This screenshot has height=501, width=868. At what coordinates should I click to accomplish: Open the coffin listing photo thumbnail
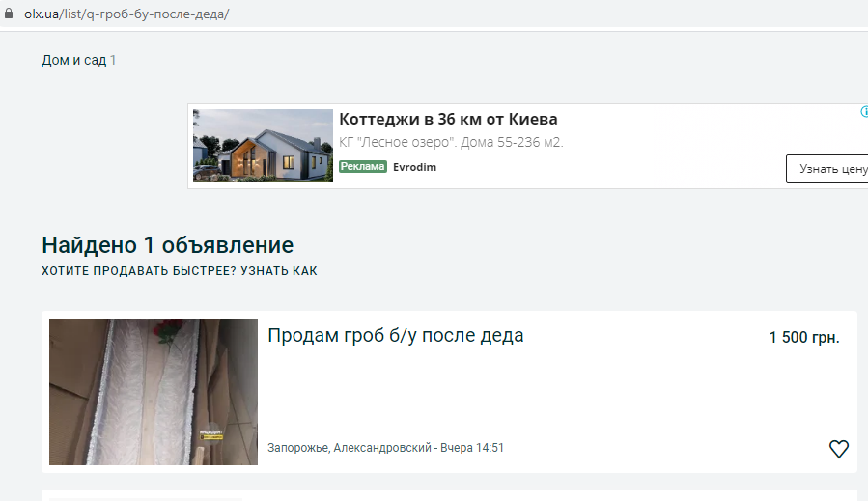click(x=154, y=392)
